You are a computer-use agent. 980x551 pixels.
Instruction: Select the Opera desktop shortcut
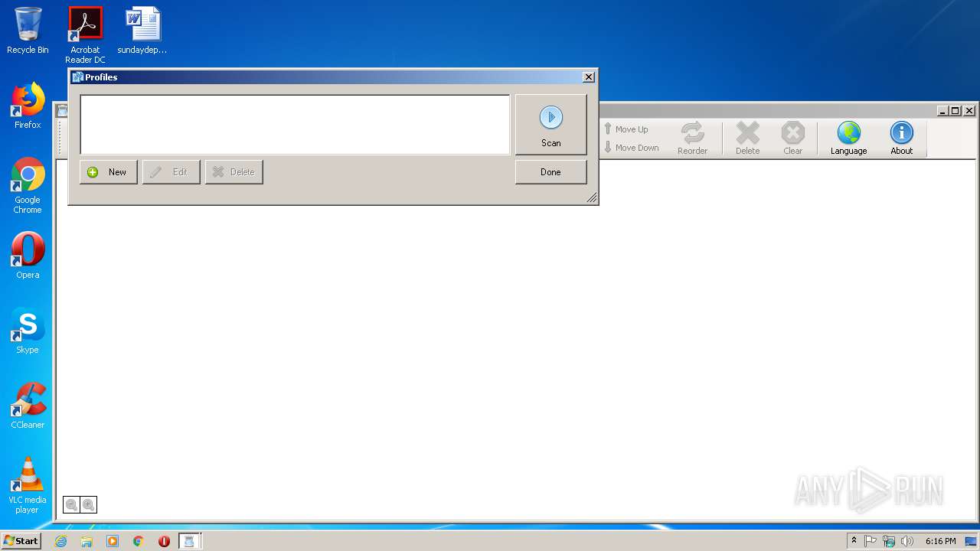click(28, 256)
